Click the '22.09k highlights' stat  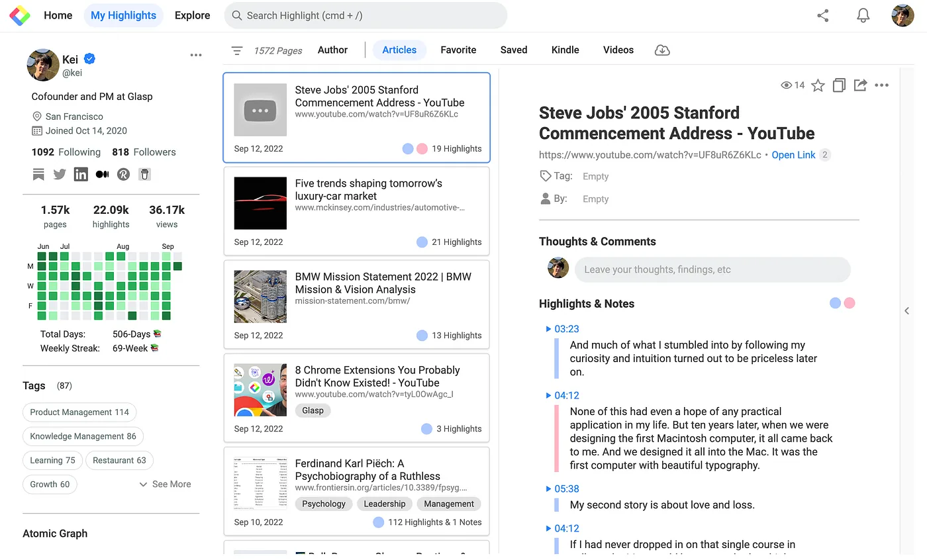point(111,216)
